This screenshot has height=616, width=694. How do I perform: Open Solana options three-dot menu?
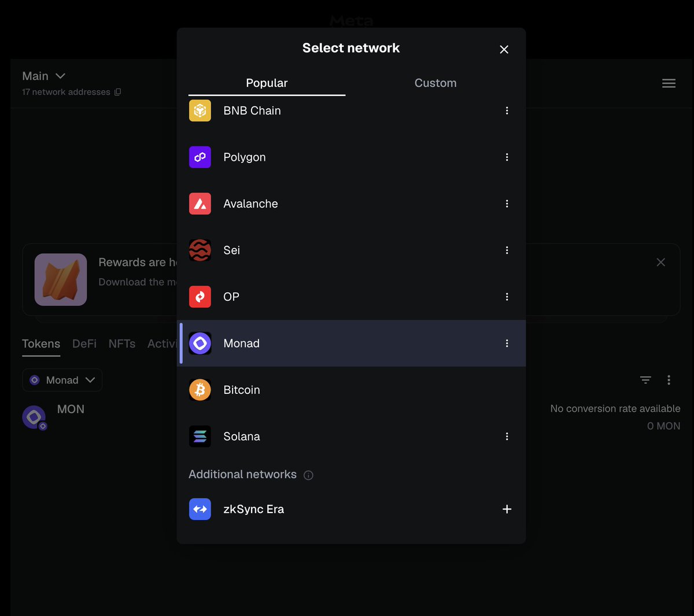pos(507,437)
